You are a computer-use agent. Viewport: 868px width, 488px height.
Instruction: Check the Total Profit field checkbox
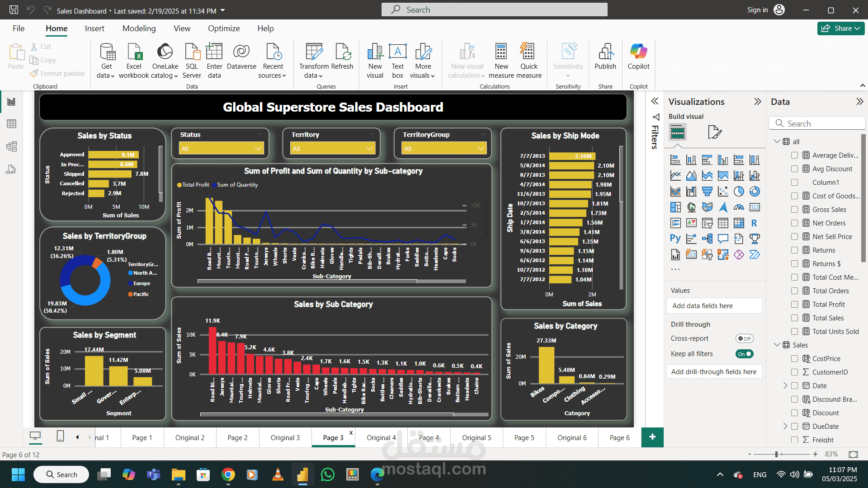tap(794, 305)
